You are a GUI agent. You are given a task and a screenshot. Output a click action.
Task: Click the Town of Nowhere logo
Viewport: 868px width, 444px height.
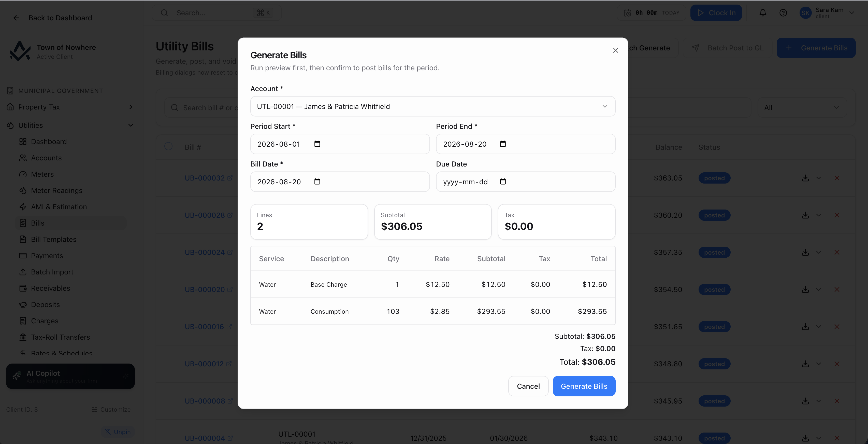pos(20,51)
